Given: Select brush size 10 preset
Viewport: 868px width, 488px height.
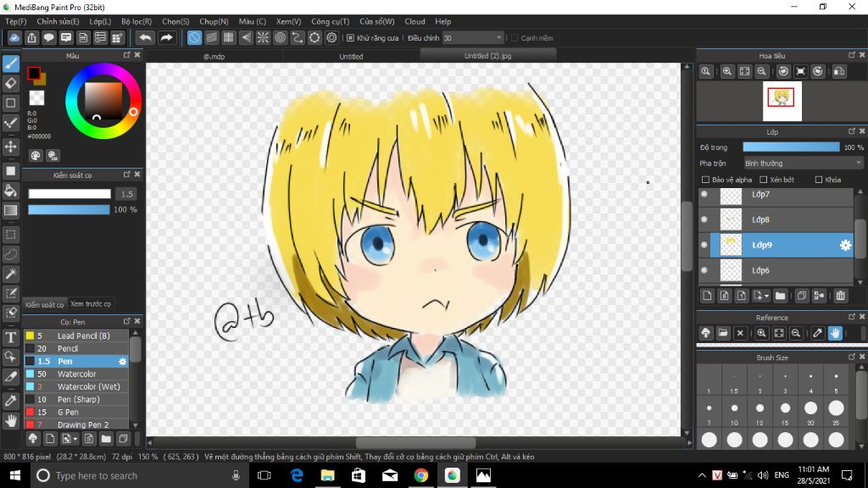Looking at the screenshot, I should [734, 412].
